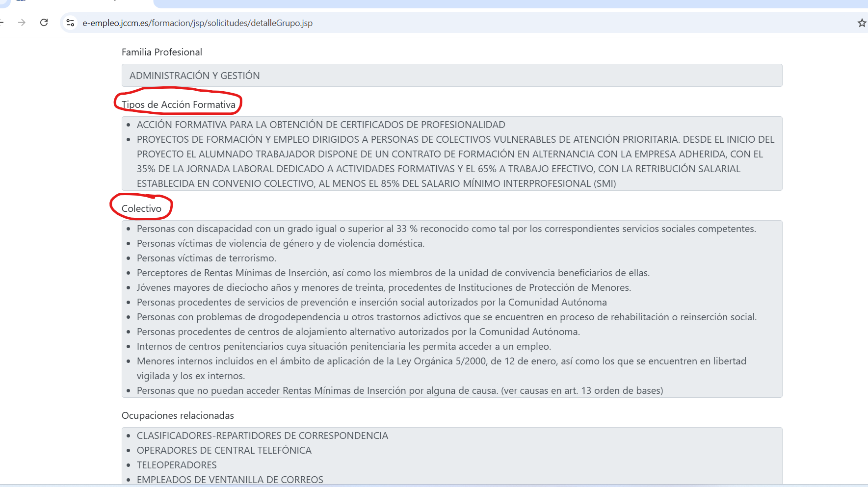
Task: Select 'PROYECTOS DE FORMACIÓN Y EMPLEO' item
Action: 455,161
